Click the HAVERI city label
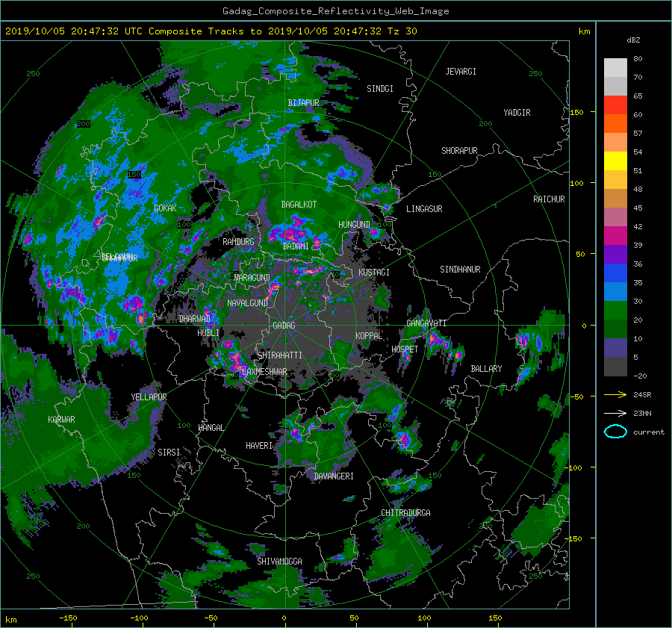 point(259,447)
